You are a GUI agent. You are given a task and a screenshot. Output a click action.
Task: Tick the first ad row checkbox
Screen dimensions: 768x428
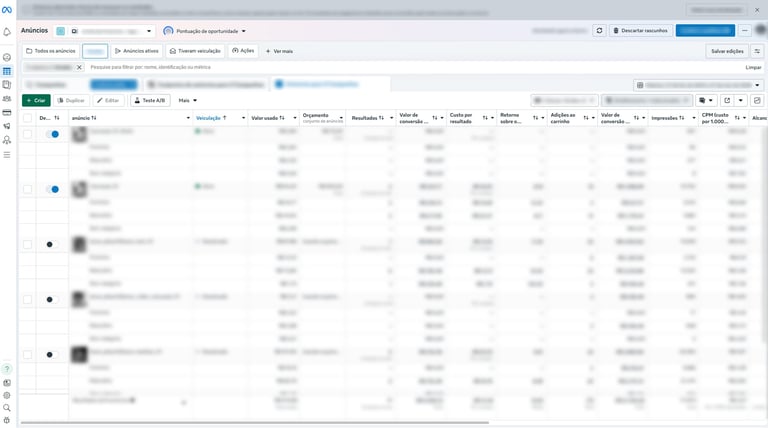(x=27, y=134)
